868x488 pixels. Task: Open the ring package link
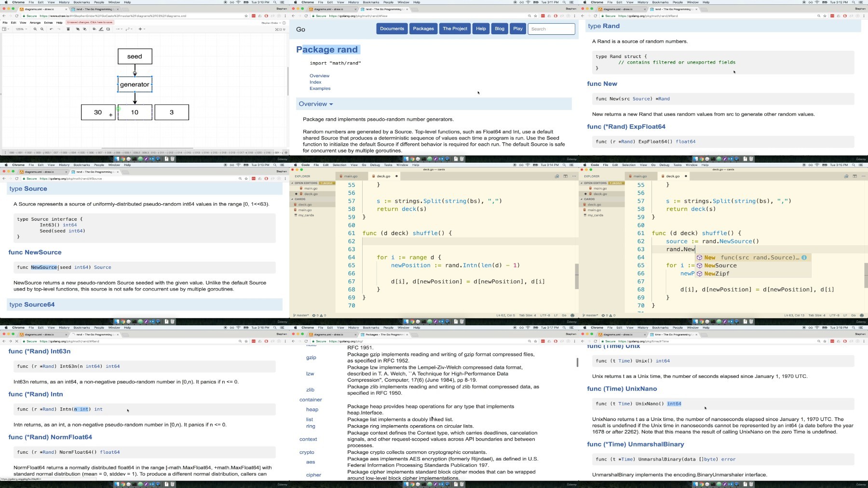tap(311, 426)
